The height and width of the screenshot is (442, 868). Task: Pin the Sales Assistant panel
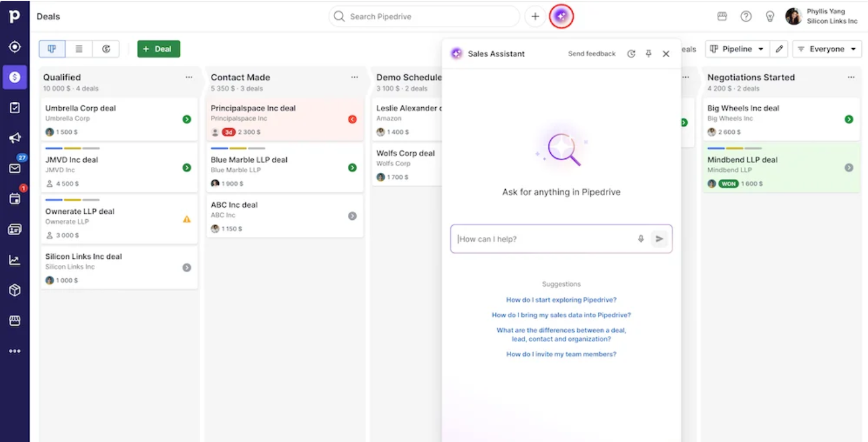coord(649,54)
